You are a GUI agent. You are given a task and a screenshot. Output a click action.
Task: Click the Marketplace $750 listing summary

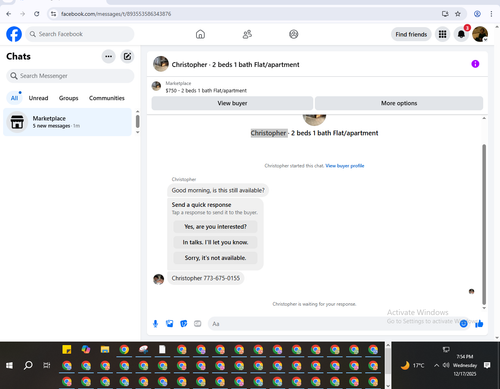206,87
